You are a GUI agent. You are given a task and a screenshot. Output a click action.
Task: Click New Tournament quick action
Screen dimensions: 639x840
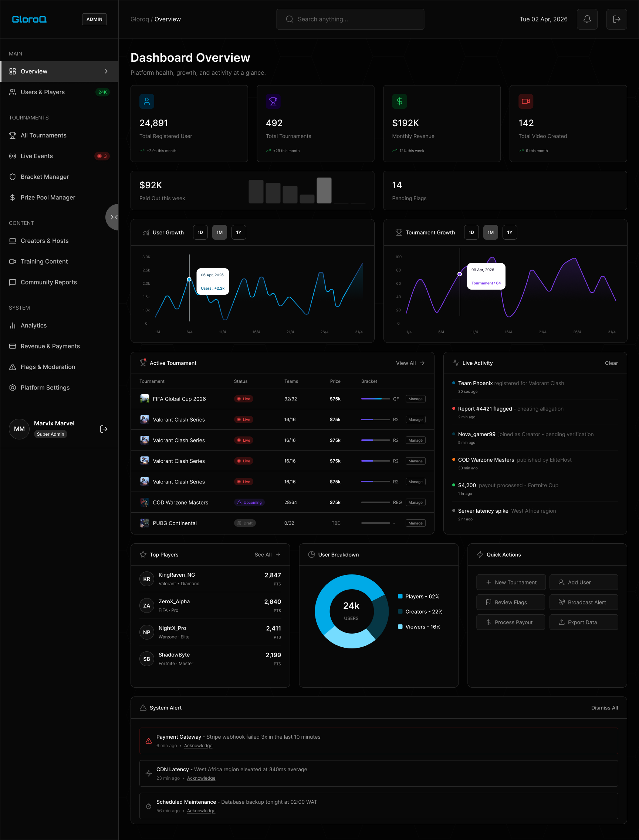(511, 583)
